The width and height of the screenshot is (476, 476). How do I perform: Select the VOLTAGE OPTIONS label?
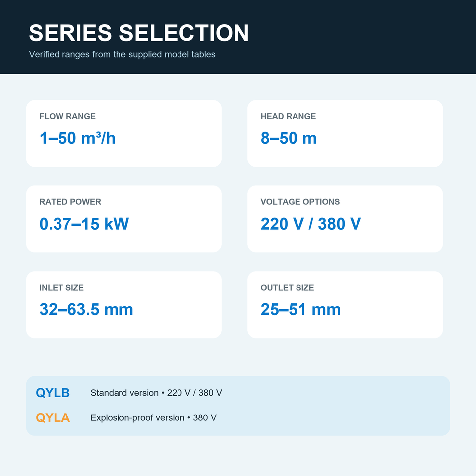[300, 202]
